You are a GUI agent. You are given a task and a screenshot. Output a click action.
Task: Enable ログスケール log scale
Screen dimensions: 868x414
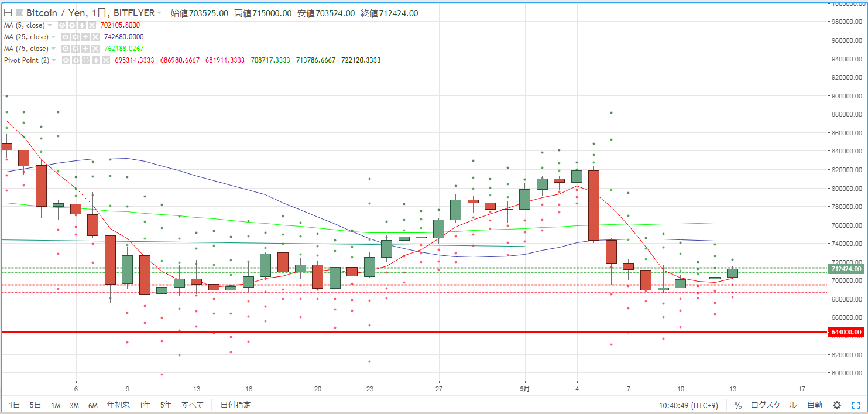pyautogui.click(x=773, y=405)
